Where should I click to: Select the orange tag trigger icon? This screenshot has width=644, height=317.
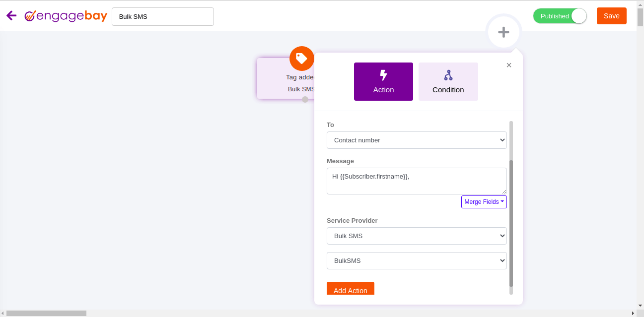click(x=302, y=59)
